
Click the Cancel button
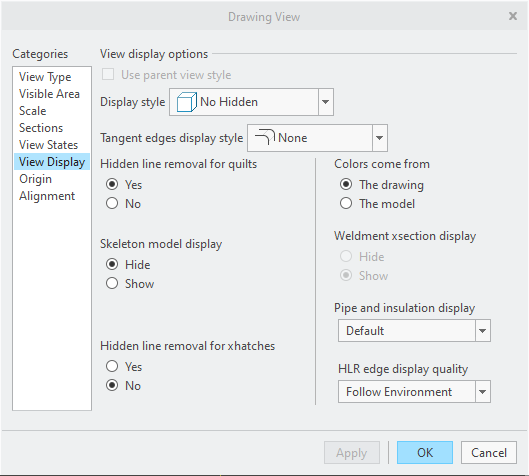[489, 453]
